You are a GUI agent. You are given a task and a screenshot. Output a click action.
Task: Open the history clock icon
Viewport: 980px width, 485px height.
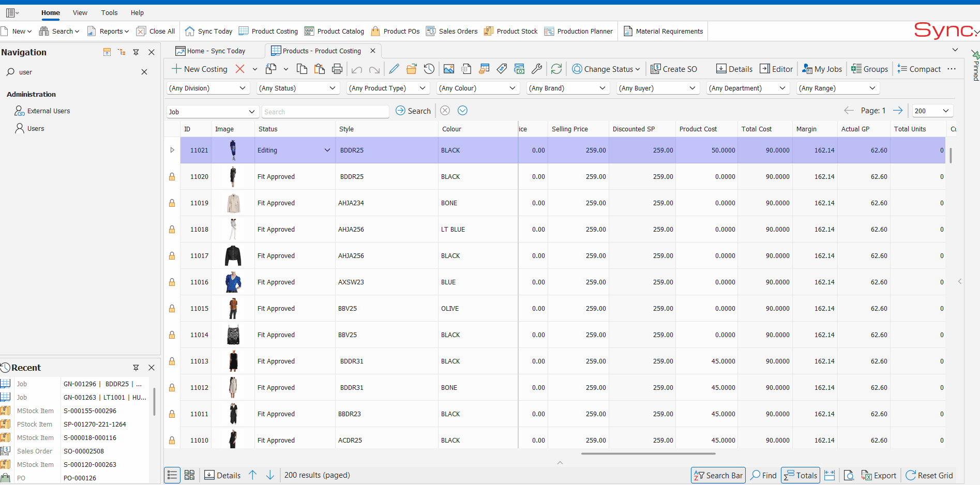(x=429, y=69)
